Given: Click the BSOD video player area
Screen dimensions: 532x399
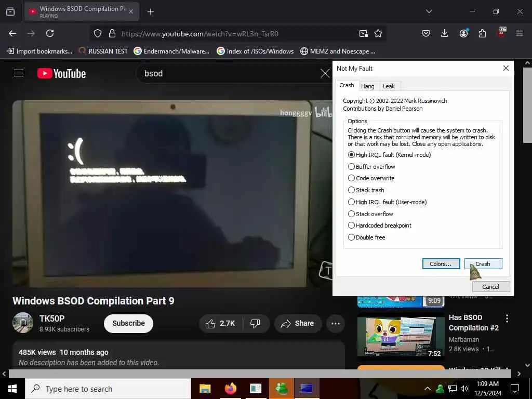Looking at the screenshot, I should coord(172,194).
